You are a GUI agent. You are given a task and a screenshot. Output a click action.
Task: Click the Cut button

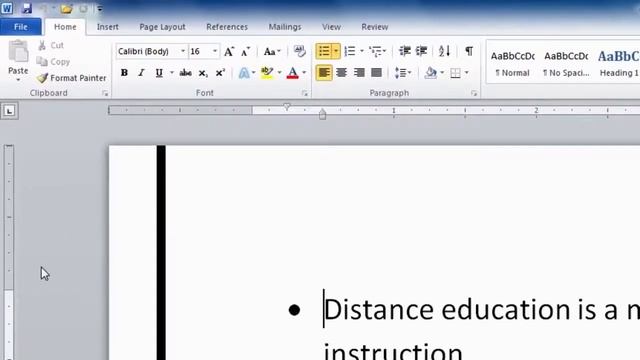pyautogui.click(x=51, y=45)
